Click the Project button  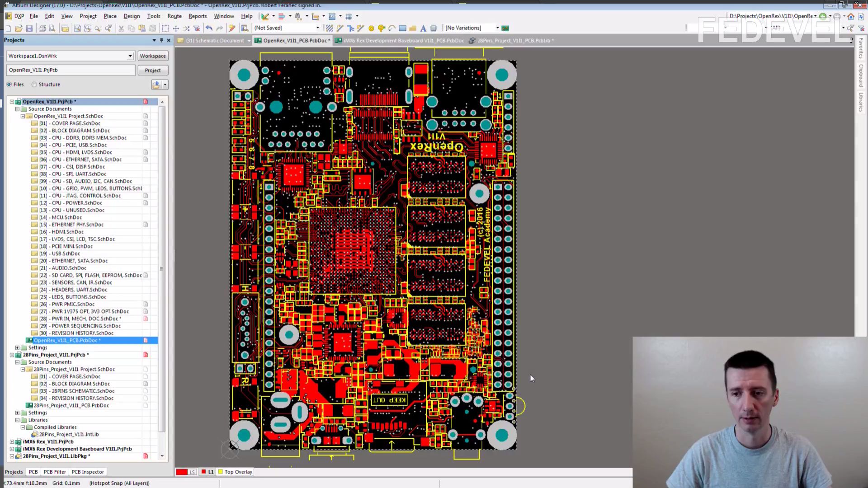(152, 70)
